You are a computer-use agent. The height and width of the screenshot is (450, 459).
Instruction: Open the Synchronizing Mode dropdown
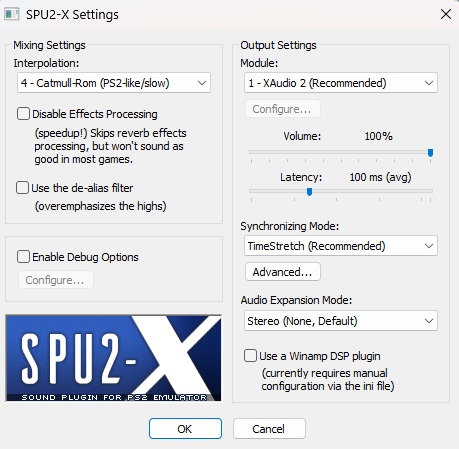[x=341, y=246]
